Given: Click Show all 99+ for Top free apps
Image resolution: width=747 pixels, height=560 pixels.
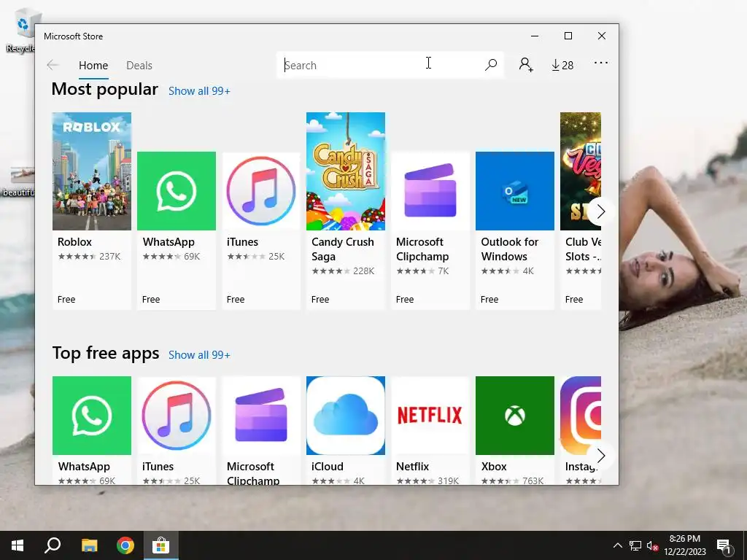Looking at the screenshot, I should pos(199,355).
